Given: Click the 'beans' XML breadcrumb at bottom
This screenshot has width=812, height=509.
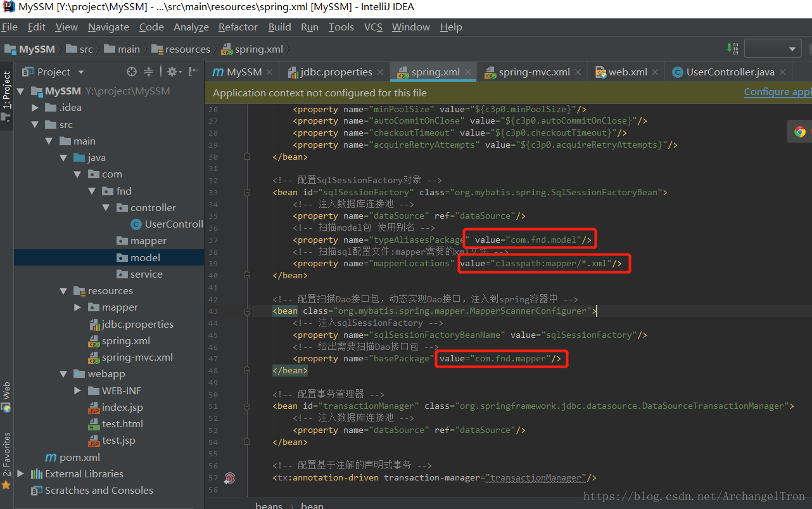Looking at the screenshot, I should tap(269, 505).
